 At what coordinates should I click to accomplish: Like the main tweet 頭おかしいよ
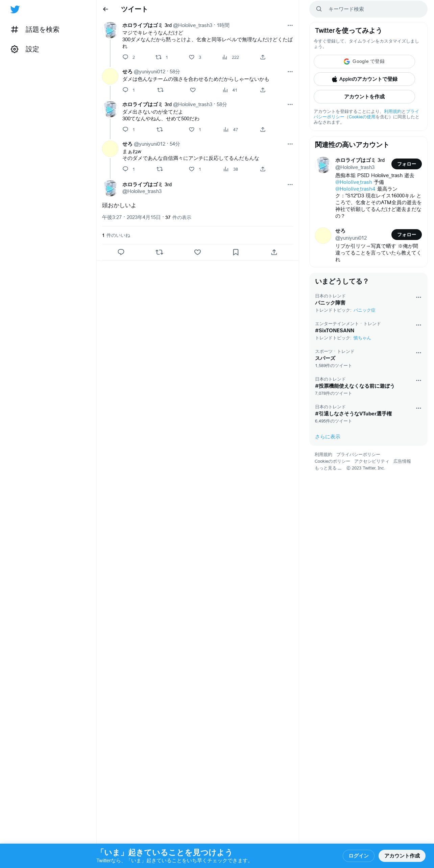pyautogui.click(x=198, y=252)
